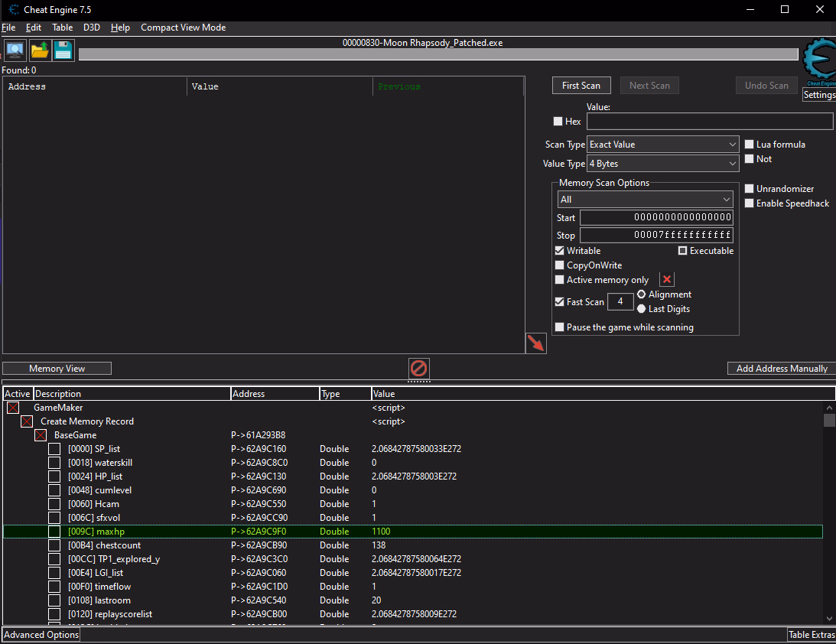Click the red X beside Active memory only
The image size is (836, 644).
pyautogui.click(x=667, y=280)
